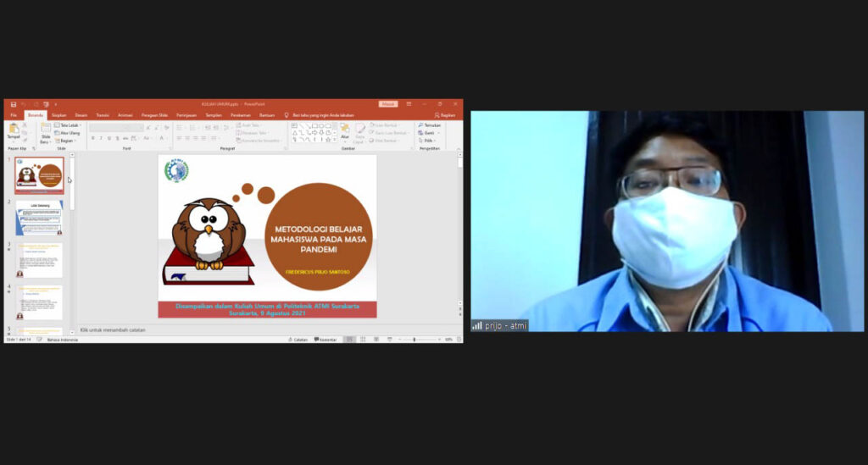Viewport: 868px width, 465px height.
Task: Select the star shape in shapes gallery
Action: [328, 140]
